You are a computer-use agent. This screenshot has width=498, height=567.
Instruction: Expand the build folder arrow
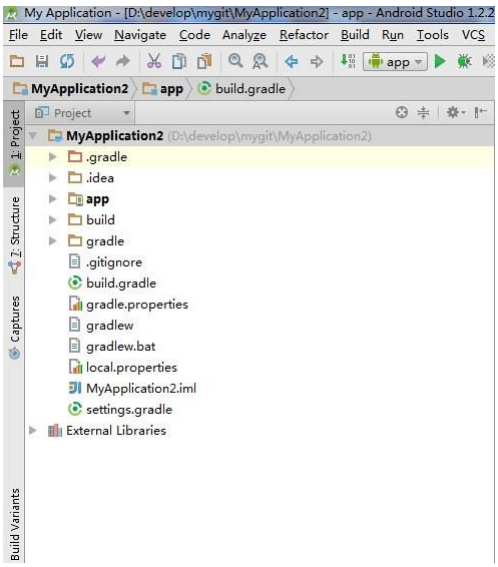(53, 220)
